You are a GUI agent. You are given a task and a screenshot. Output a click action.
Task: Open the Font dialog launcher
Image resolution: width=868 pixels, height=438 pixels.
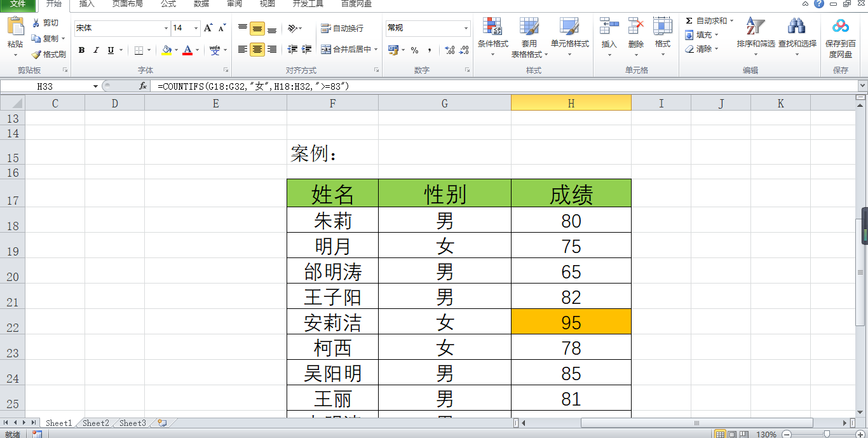pos(226,70)
